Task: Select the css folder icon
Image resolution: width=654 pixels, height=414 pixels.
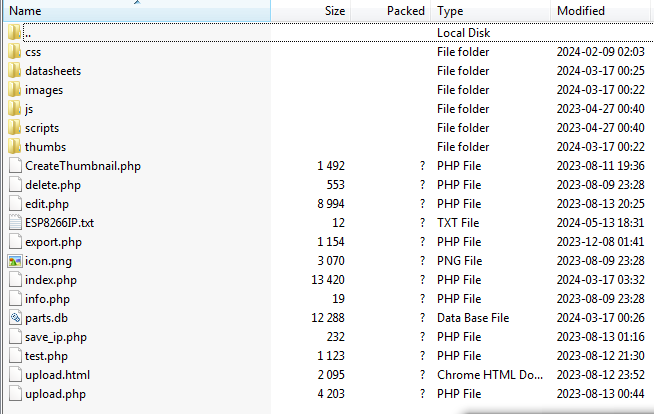Action: pyautogui.click(x=15, y=52)
